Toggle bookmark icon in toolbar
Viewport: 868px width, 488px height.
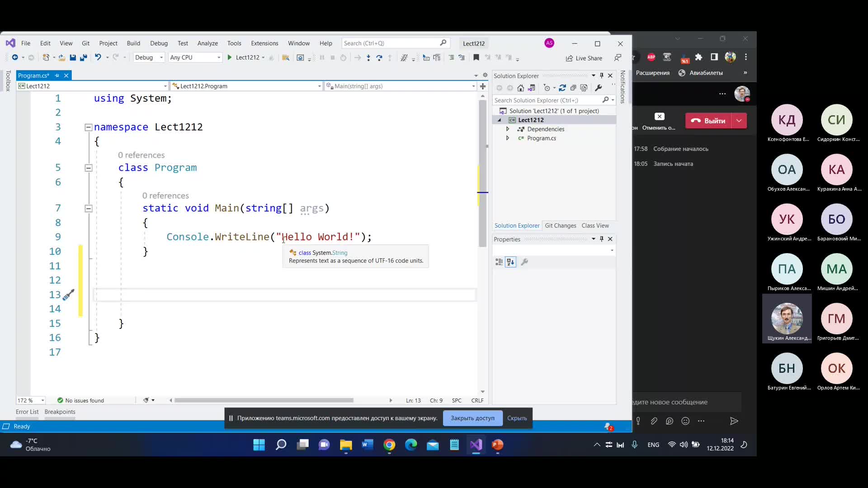tap(476, 57)
